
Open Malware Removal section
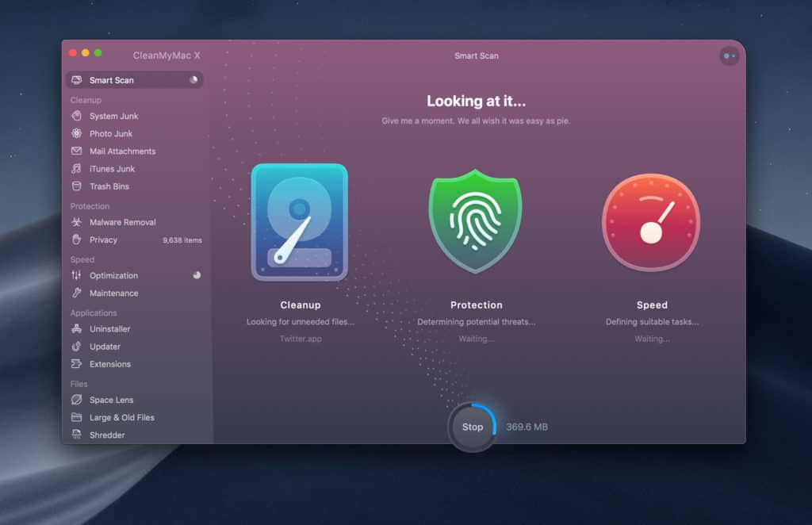point(135,221)
